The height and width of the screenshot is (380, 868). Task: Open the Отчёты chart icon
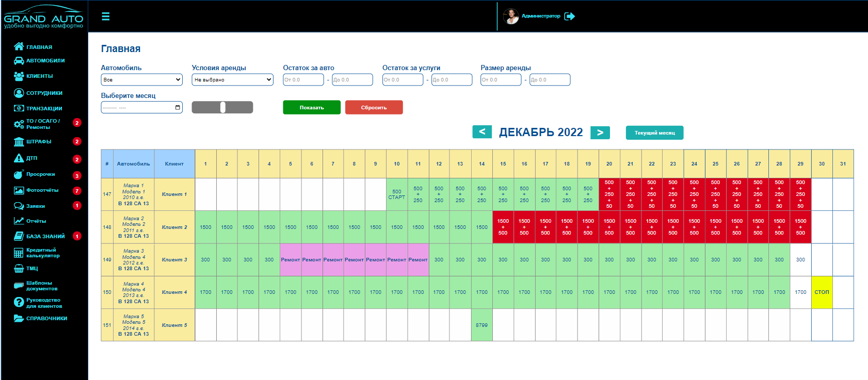(x=19, y=221)
